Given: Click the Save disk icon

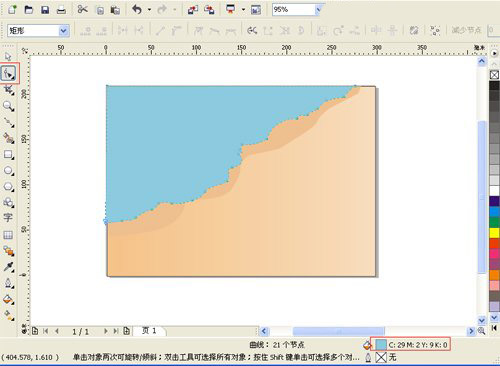Looking at the screenshot, I should pos(45,10).
